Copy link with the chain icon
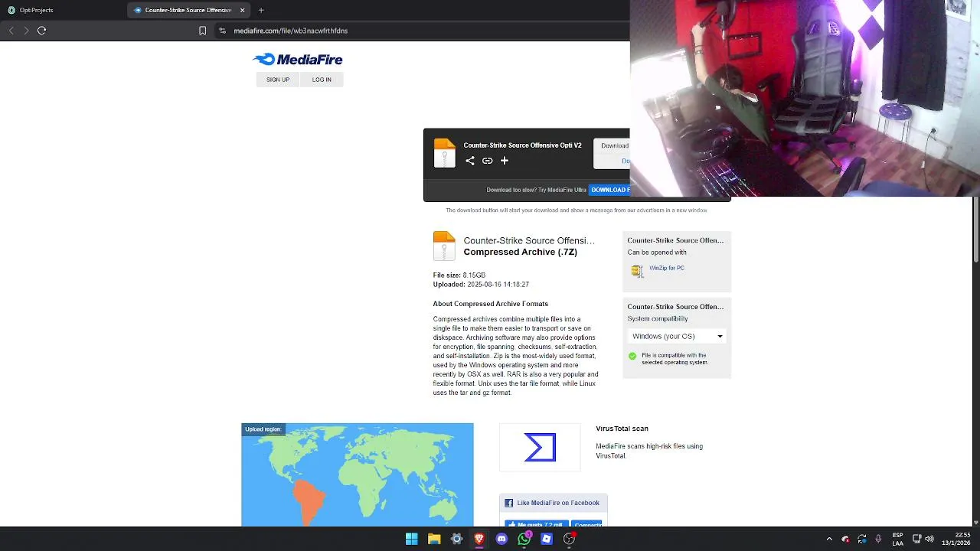Screen dimensions: 980x551 487,161
